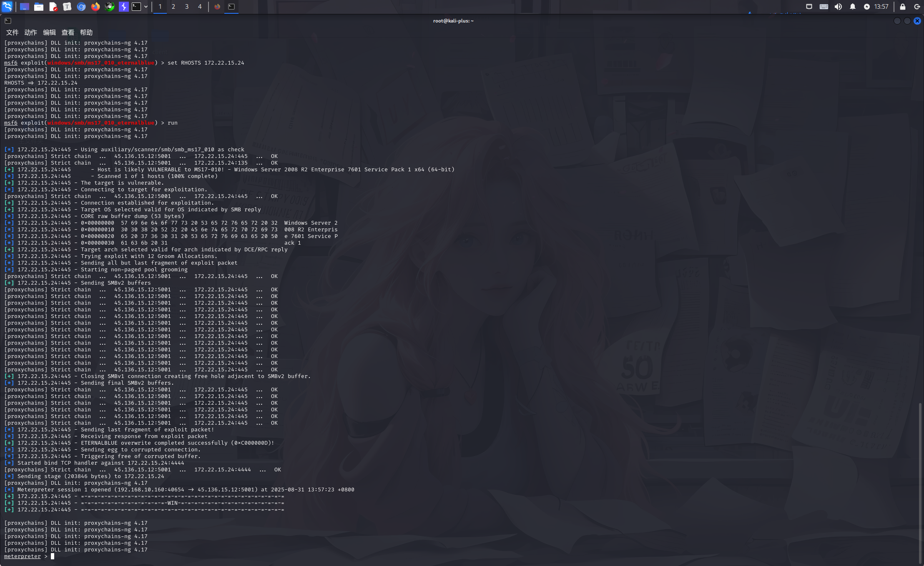Open the power manager tray icon

pyautogui.click(x=866, y=7)
